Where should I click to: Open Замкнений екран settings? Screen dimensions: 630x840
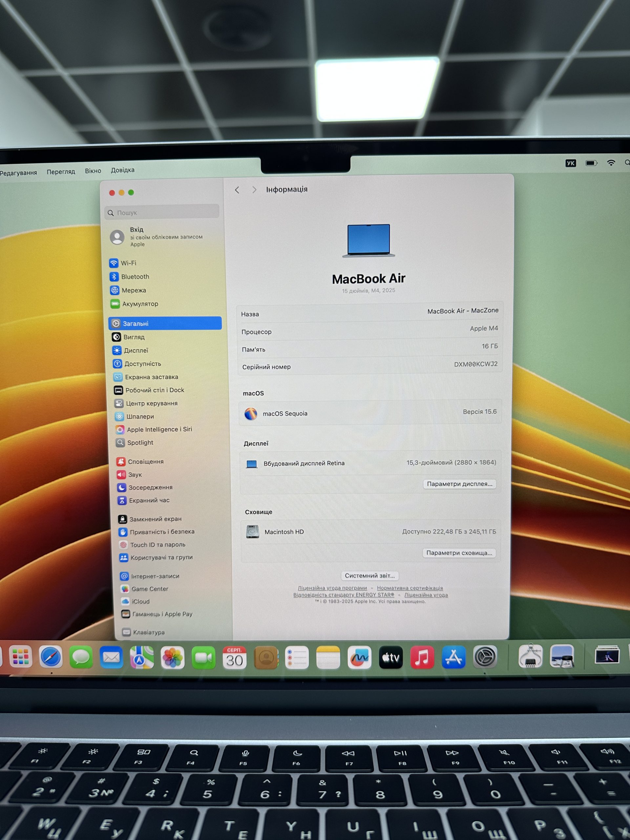tap(150, 519)
